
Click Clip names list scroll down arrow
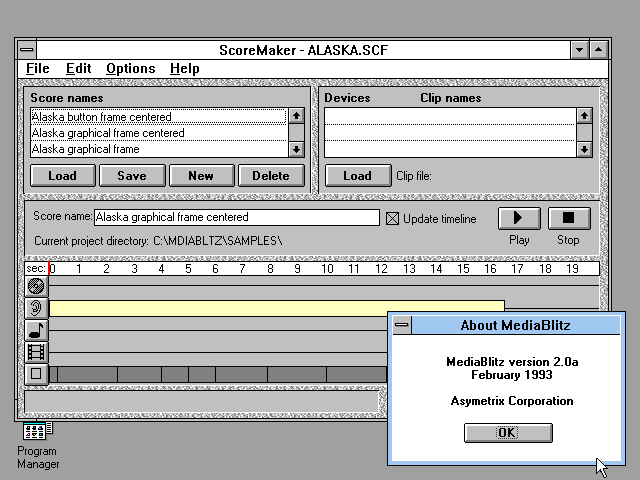pyautogui.click(x=584, y=149)
